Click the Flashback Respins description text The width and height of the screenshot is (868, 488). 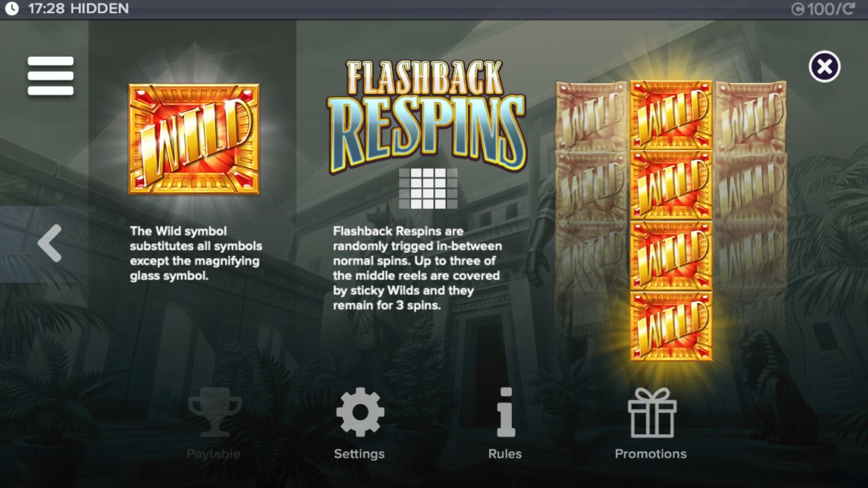(x=417, y=268)
